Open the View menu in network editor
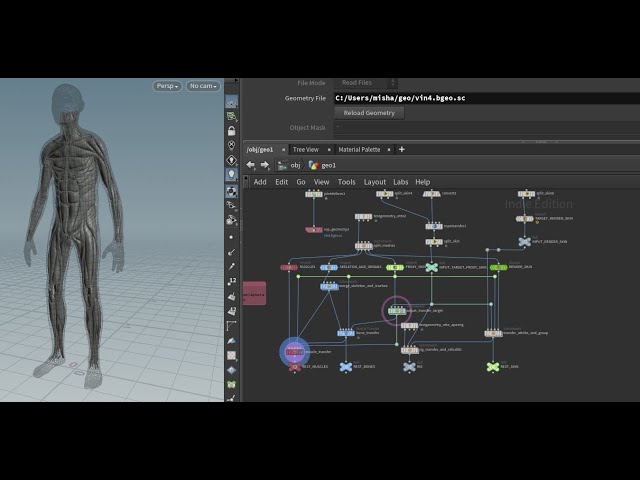 pos(321,182)
